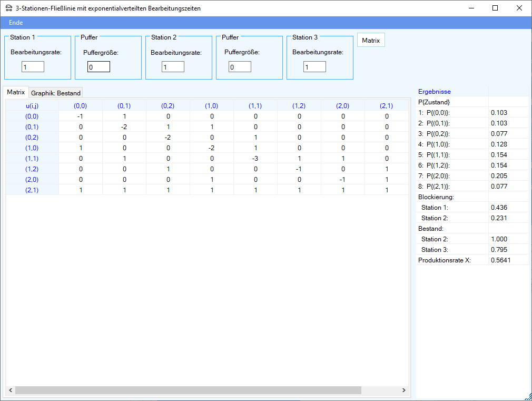Switch to the Matrix tab
This screenshot has height=401, width=532.
[16, 92]
